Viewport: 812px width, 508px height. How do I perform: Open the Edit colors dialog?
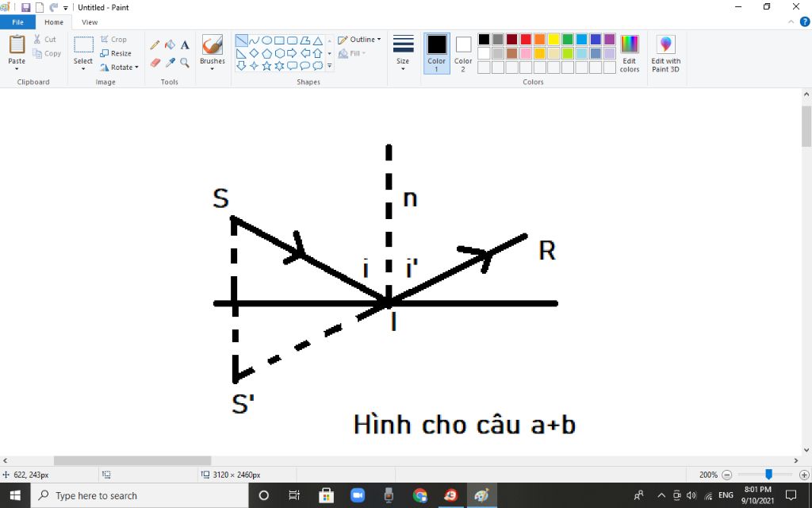pos(629,52)
